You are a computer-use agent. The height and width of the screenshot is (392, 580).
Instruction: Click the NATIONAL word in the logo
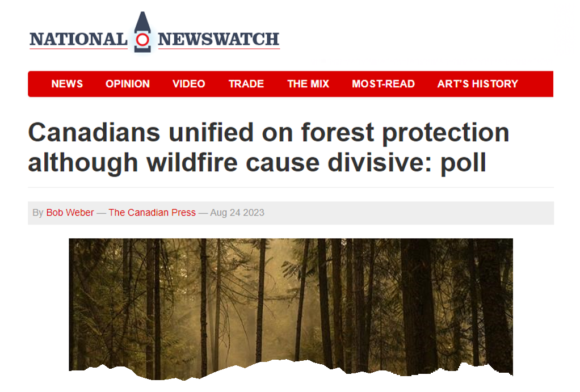(x=78, y=40)
